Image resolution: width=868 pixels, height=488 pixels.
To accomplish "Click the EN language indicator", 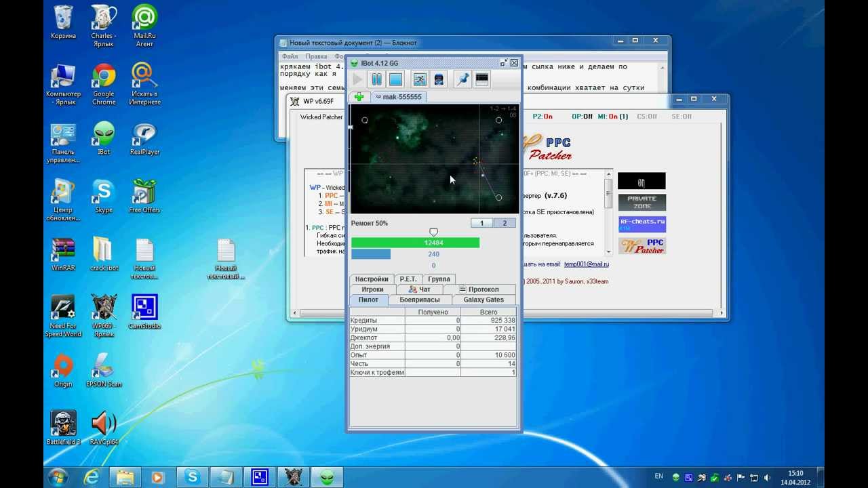I will [x=658, y=476].
